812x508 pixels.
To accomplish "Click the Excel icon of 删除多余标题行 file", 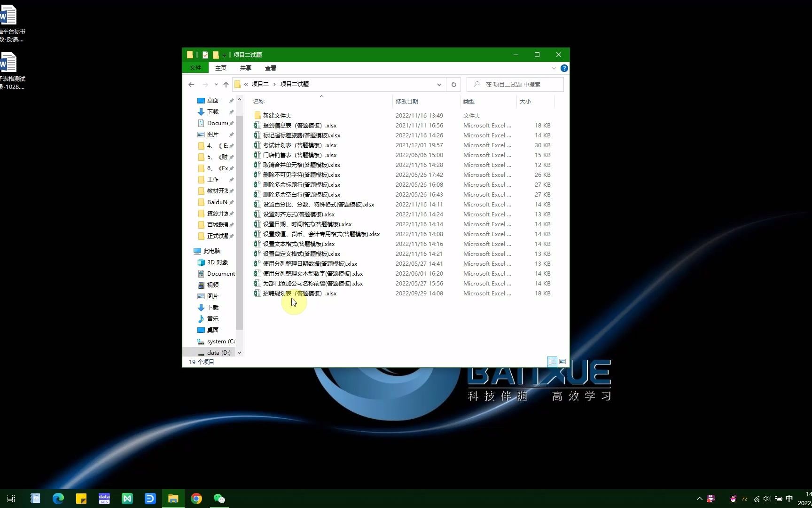I will click(257, 185).
